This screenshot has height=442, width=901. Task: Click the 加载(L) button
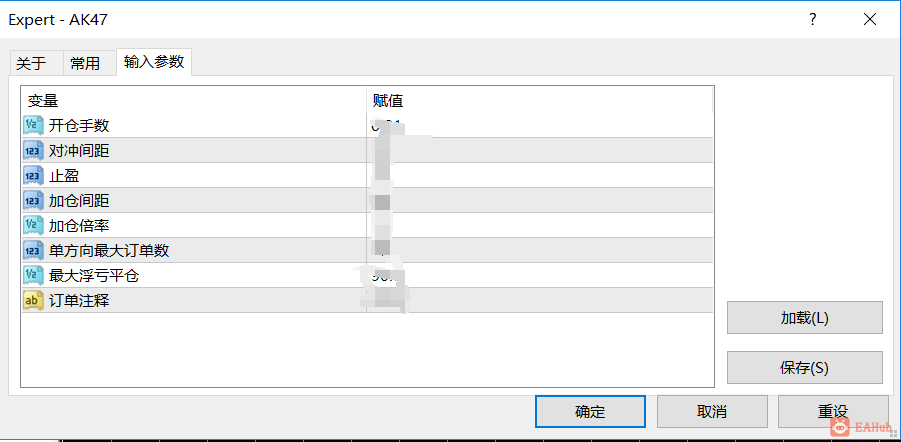pos(804,318)
